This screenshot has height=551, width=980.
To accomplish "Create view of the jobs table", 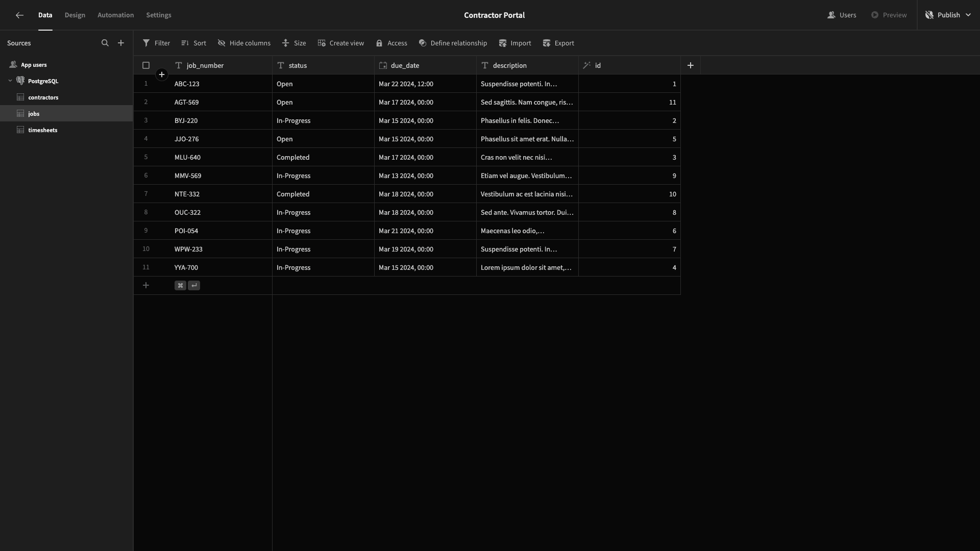I will (x=341, y=43).
